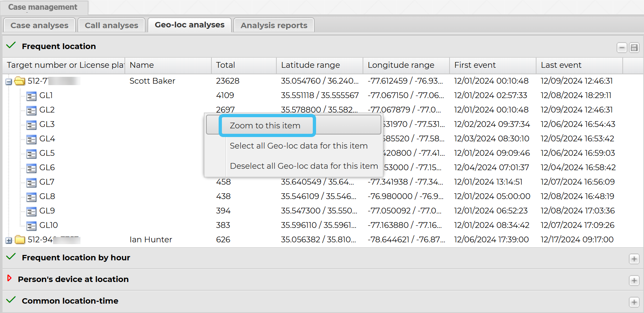Collapse the Scott Baker tree node

[x=9, y=82]
